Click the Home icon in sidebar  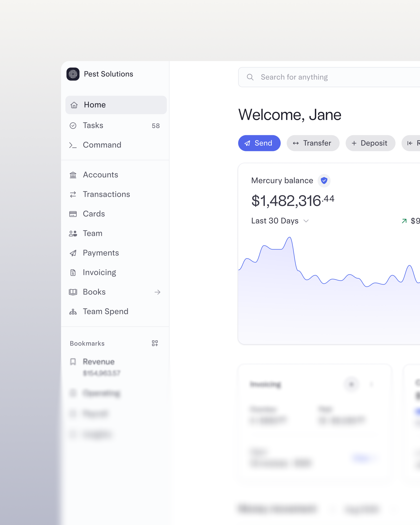[74, 105]
